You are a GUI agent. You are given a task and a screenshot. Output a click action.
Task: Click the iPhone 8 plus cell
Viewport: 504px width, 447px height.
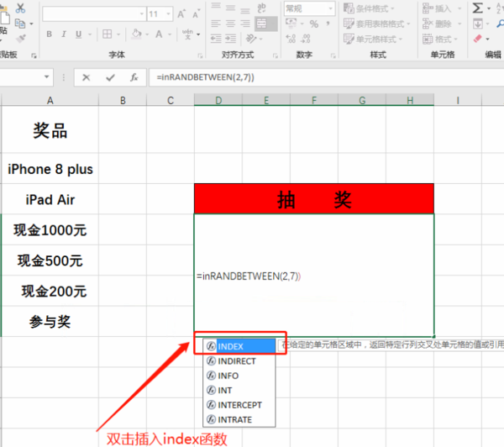50,169
